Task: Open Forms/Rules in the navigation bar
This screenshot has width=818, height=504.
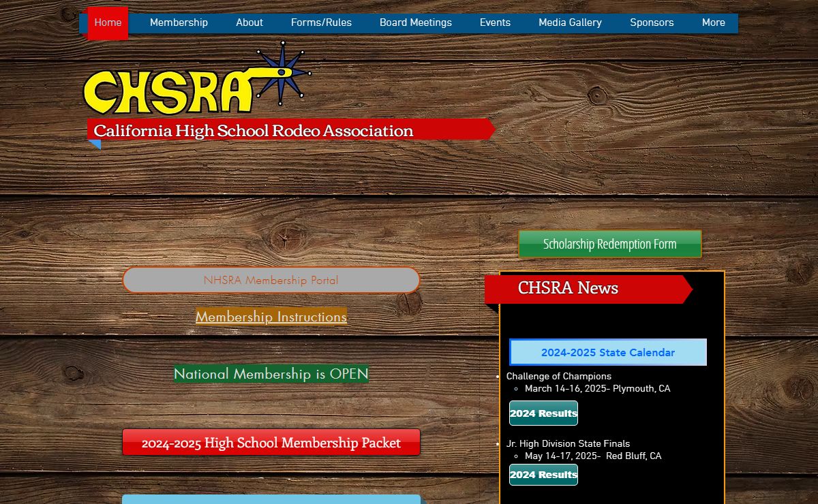Action: point(321,23)
